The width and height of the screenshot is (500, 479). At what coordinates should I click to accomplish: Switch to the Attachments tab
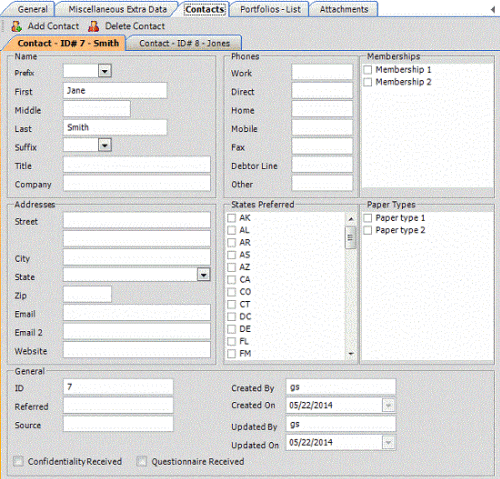click(344, 9)
